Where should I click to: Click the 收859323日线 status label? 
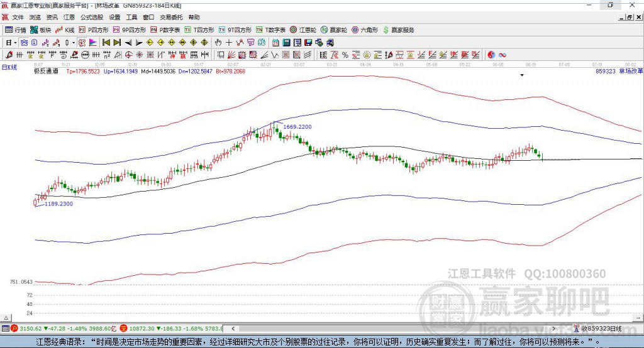click(601, 329)
